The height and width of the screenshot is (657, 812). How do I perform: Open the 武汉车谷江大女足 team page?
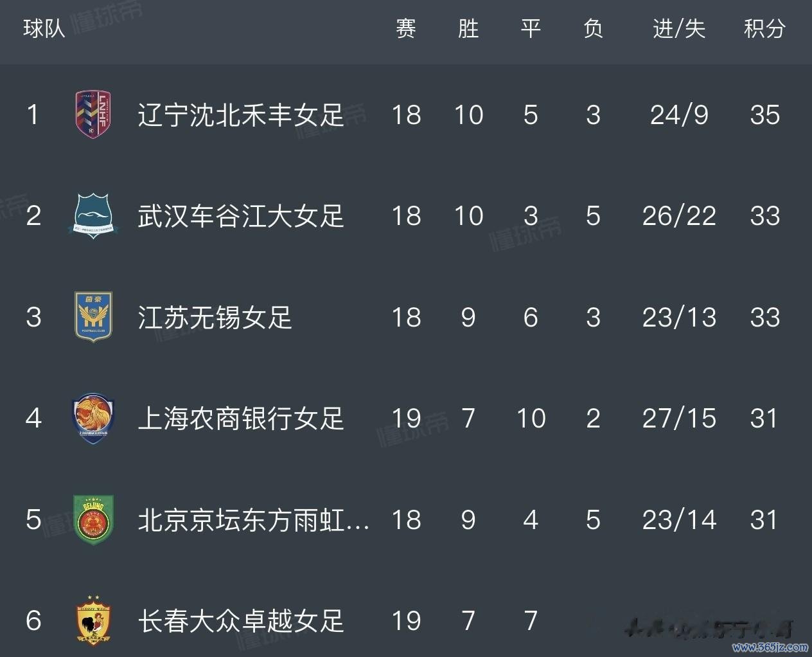[241, 216]
